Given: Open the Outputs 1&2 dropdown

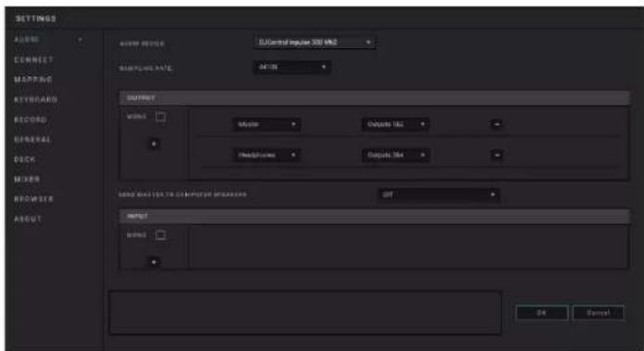Looking at the screenshot, I should click(x=395, y=124).
